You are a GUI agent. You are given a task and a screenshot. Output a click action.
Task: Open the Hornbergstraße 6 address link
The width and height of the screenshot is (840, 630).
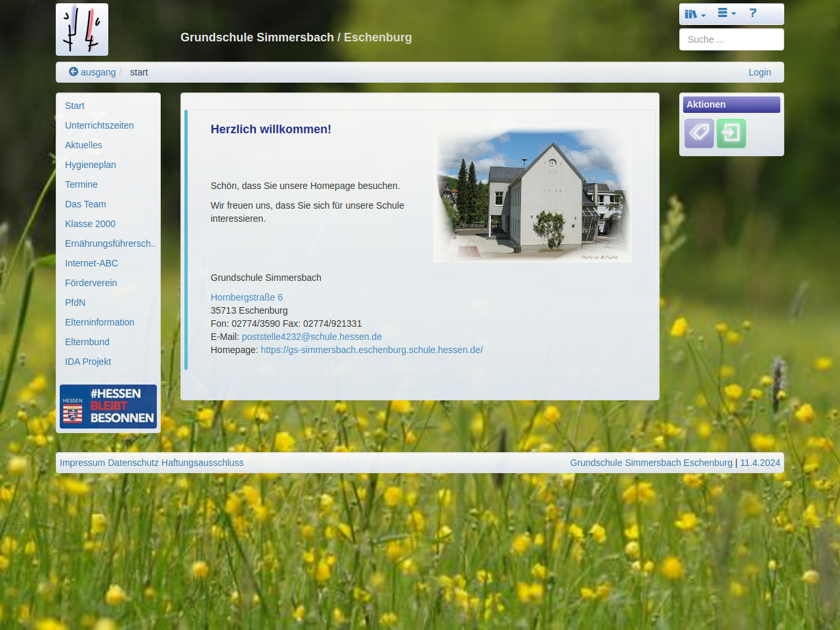(247, 297)
